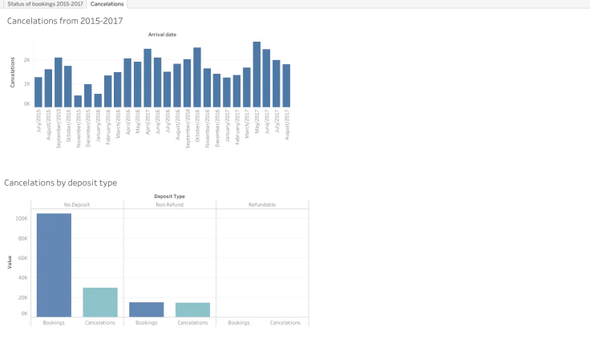Switch to Status of bookings 2015-2017 tab
This screenshot has height=364, width=590.
(x=45, y=4)
